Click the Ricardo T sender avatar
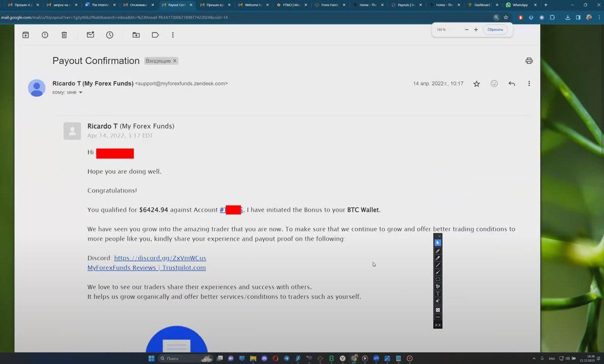This screenshot has height=364, width=604. tap(37, 88)
